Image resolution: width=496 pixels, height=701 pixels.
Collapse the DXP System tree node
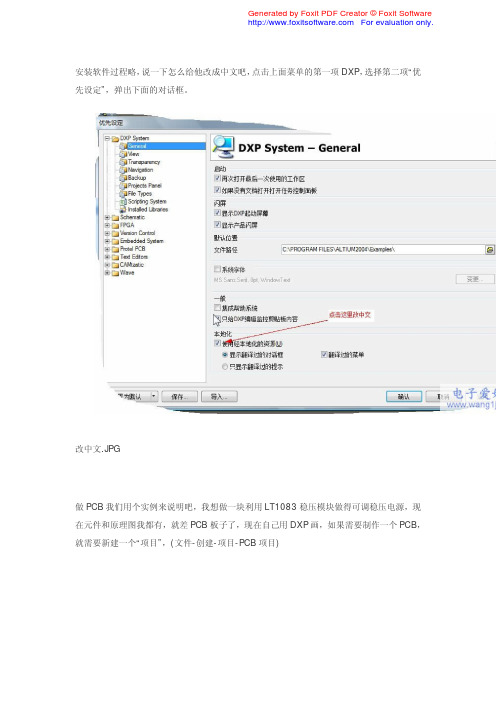[107, 138]
